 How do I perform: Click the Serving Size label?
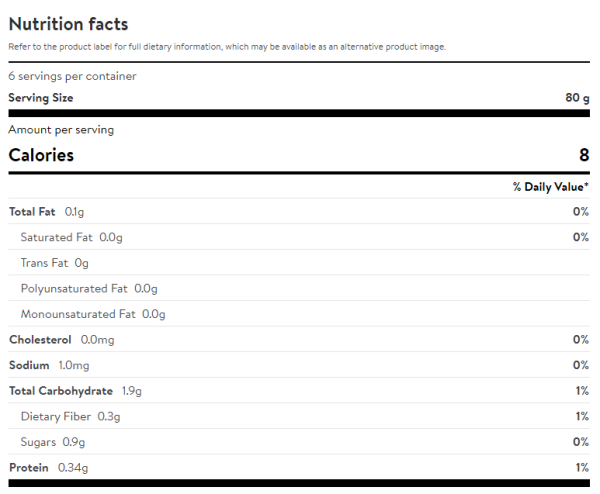tap(41, 98)
